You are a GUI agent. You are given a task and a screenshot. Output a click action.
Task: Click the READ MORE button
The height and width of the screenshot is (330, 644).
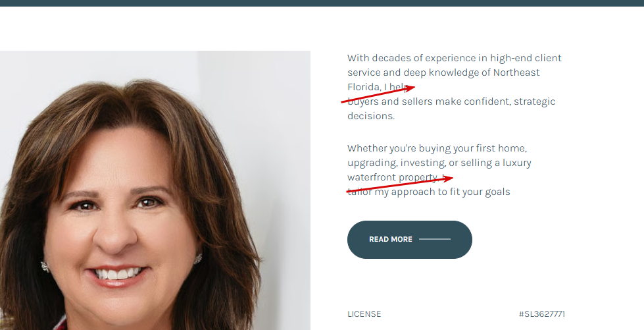click(409, 240)
